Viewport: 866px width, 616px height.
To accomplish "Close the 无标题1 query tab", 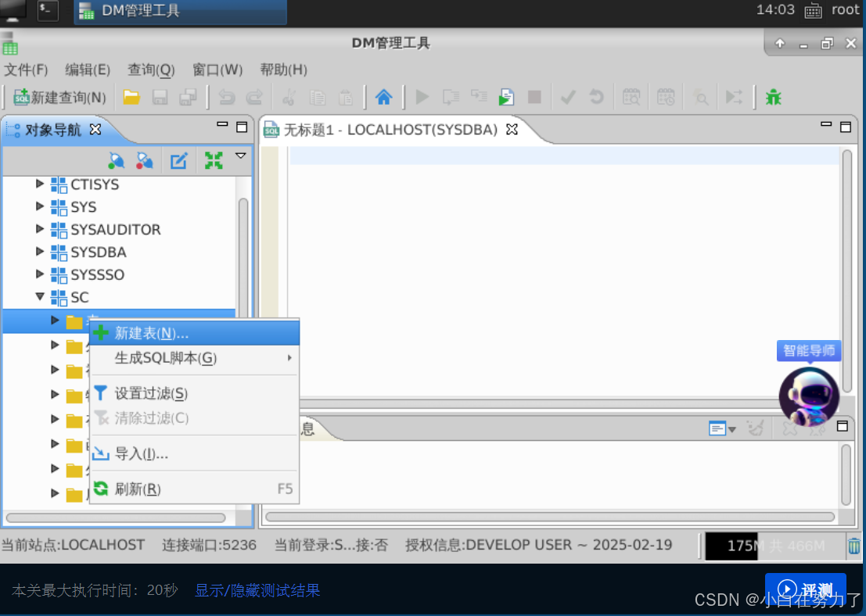I will pyautogui.click(x=512, y=129).
